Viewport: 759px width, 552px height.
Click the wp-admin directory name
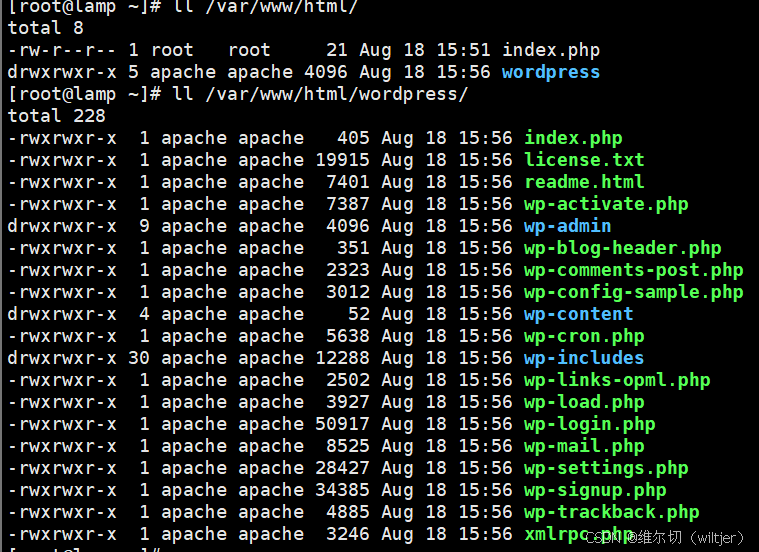click(567, 226)
